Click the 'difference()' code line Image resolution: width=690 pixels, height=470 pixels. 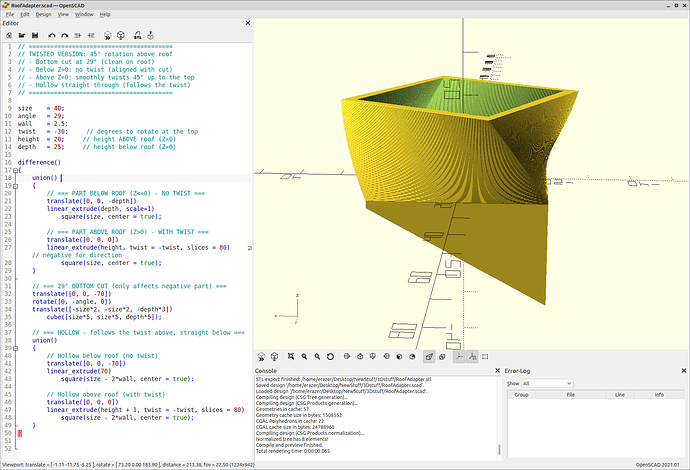(x=39, y=162)
